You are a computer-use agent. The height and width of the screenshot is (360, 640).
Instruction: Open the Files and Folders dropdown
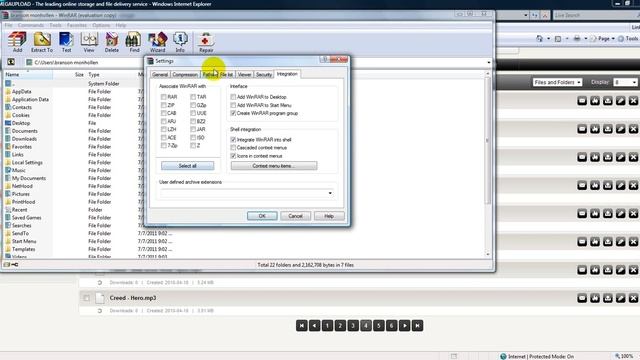(557, 82)
